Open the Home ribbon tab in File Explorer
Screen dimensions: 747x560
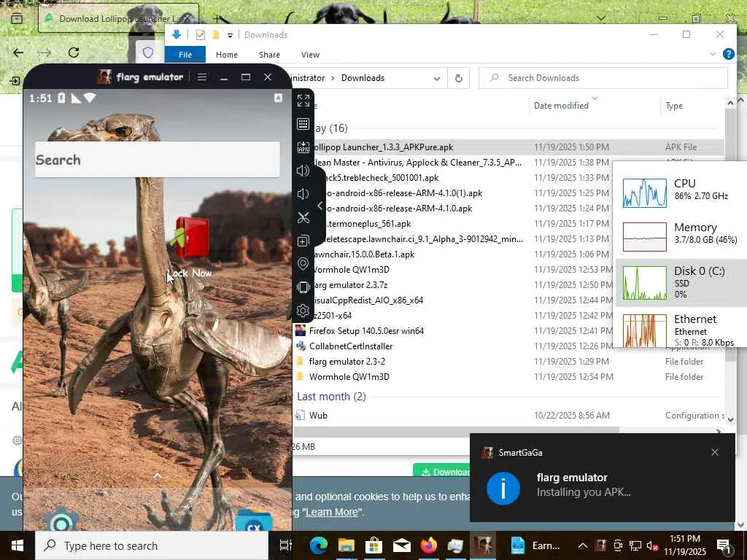click(x=227, y=55)
